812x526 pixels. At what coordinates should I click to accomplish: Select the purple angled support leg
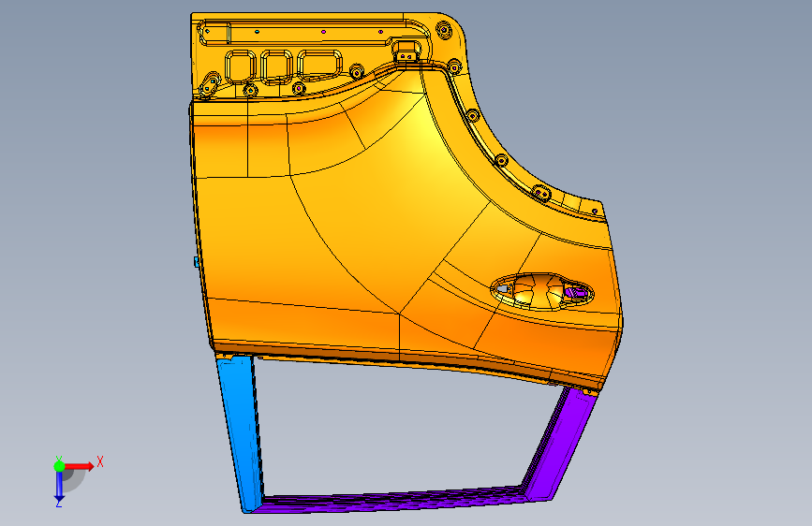click(560, 445)
